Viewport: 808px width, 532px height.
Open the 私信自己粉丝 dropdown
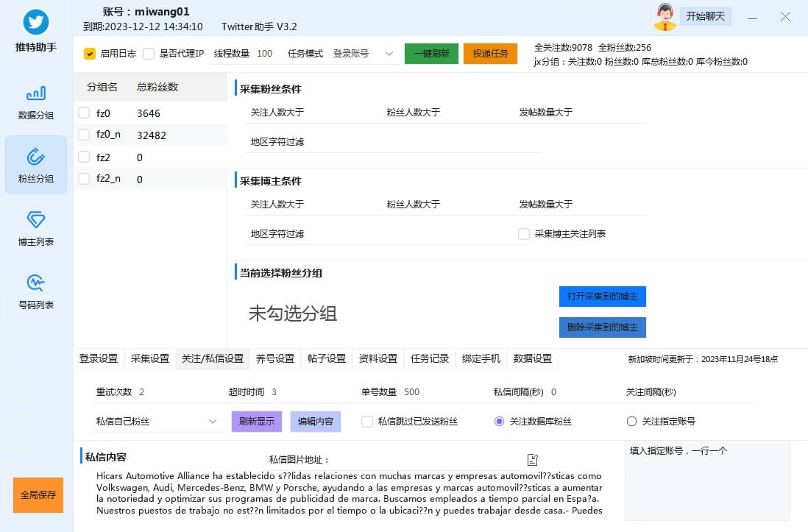point(212,422)
